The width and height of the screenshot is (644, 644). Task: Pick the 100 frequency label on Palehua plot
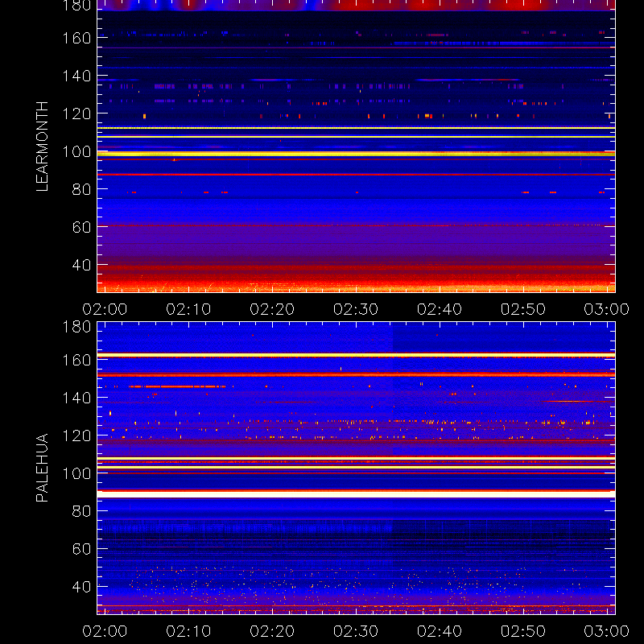tap(76, 473)
